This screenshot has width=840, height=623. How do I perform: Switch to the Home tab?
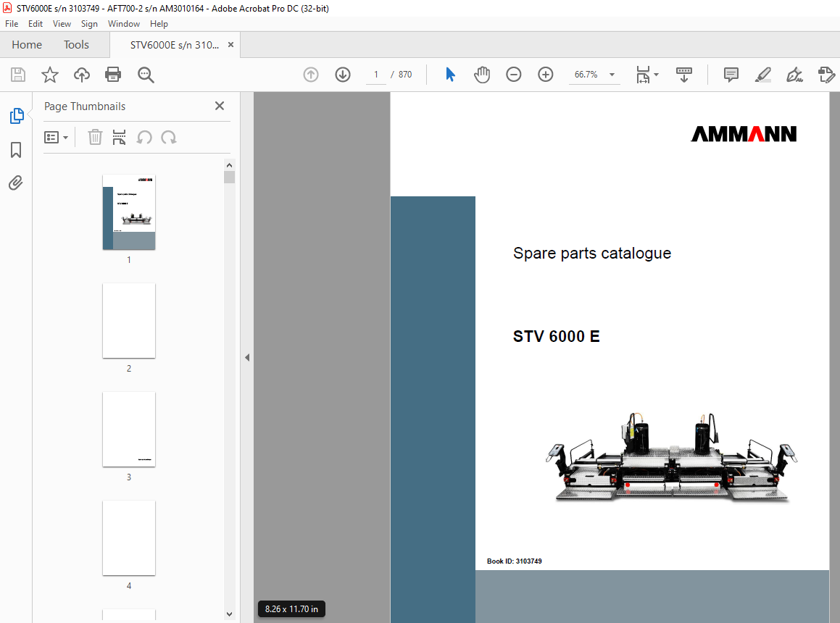point(27,44)
